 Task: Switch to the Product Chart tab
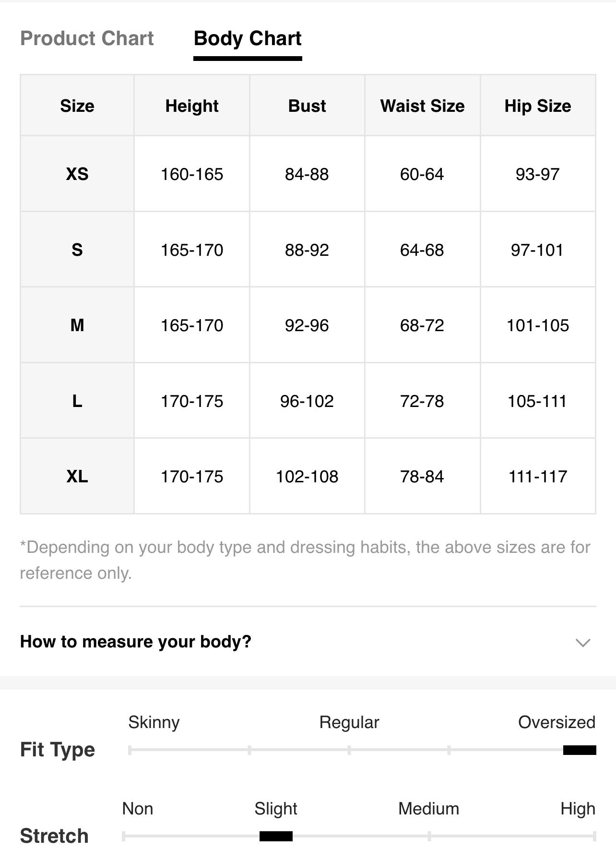[x=87, y=38]
